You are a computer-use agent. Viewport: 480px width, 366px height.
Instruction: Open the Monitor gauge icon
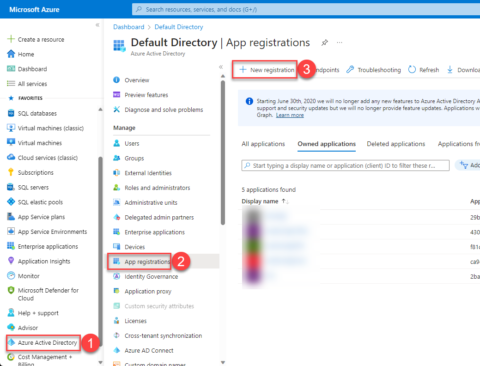tap(11, 276)
